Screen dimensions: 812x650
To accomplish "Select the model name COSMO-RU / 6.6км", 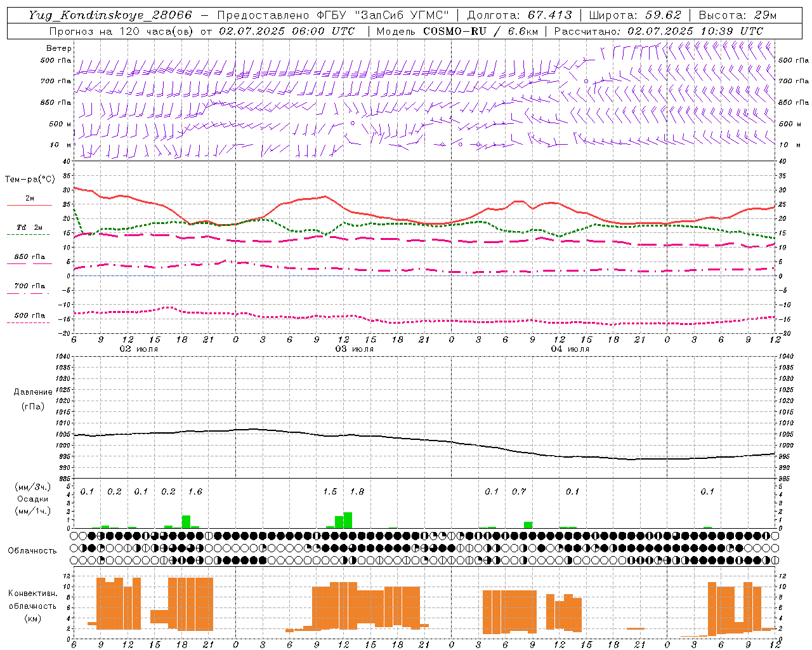I will [480, 31].
